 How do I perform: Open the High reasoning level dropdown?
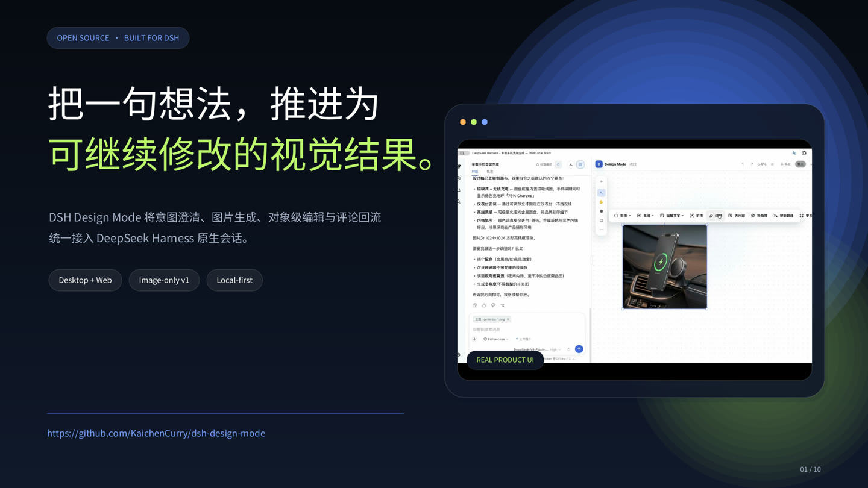[x=555, y=349]
